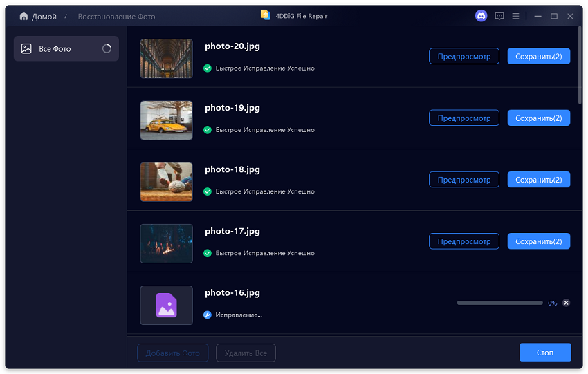Image resolution: width=588 pixels, height=374 pixels.
Task: Open the Discord community icon
Action: click(481, 16)
